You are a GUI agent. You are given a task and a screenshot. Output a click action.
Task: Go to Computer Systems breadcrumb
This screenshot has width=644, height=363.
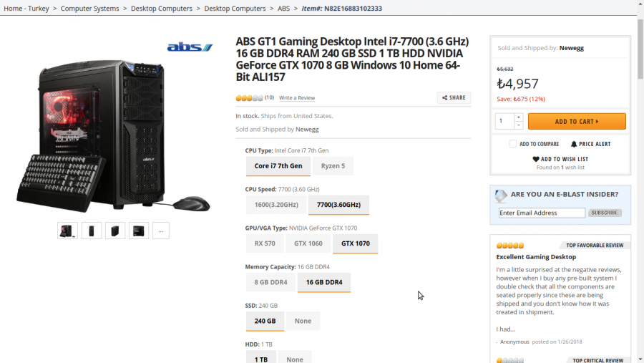[89, 9]
